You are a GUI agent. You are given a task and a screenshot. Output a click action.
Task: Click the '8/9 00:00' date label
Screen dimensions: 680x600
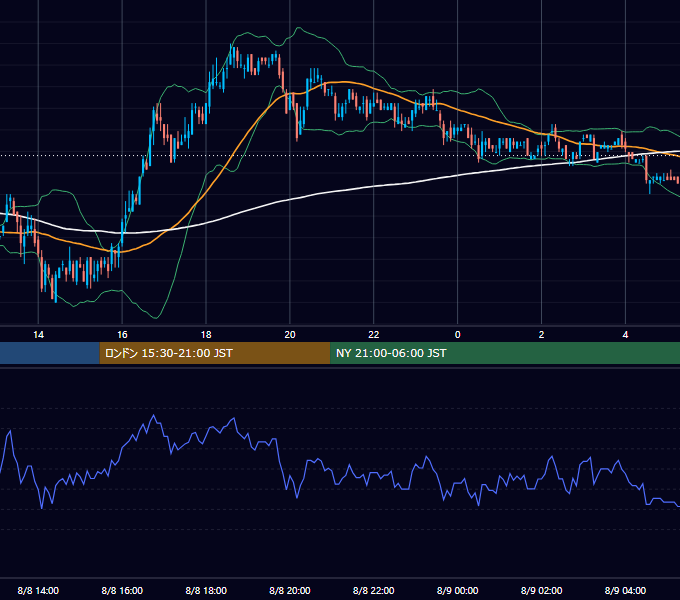458,590
